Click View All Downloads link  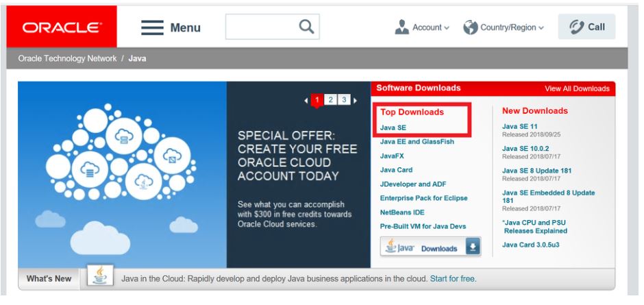577,88
